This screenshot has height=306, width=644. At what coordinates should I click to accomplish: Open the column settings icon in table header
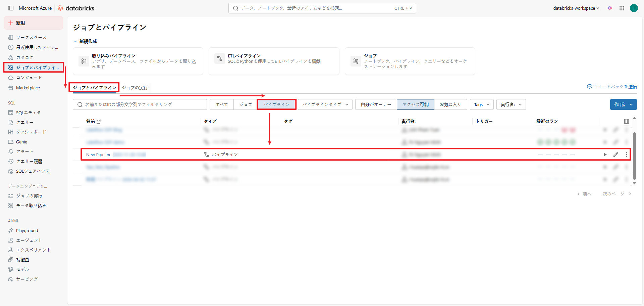[626, 121]
